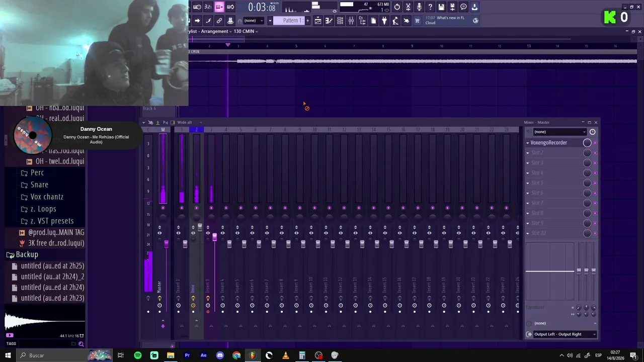Click the render/export audio icon
The width and height of the screenshot is (644, 362).
pos(452,7)
